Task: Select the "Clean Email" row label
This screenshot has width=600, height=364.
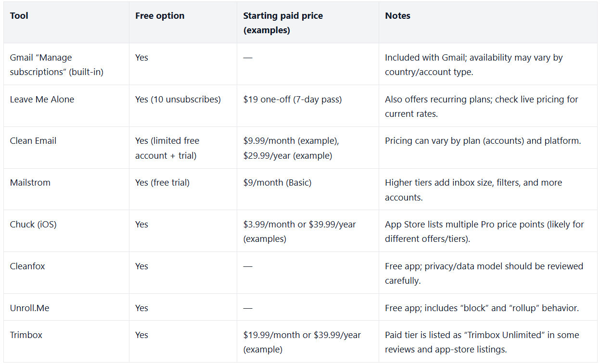Action: click(x=33, y=141)
